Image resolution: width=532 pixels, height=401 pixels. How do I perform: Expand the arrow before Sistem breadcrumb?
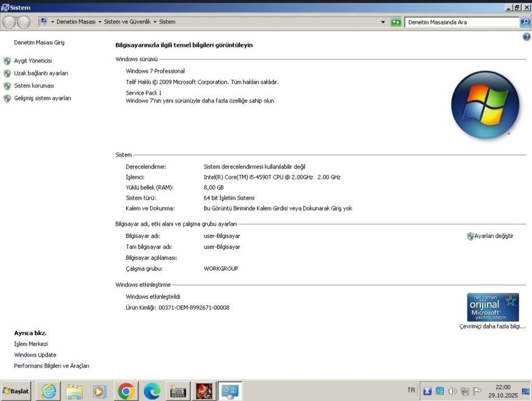click(155, 22)
